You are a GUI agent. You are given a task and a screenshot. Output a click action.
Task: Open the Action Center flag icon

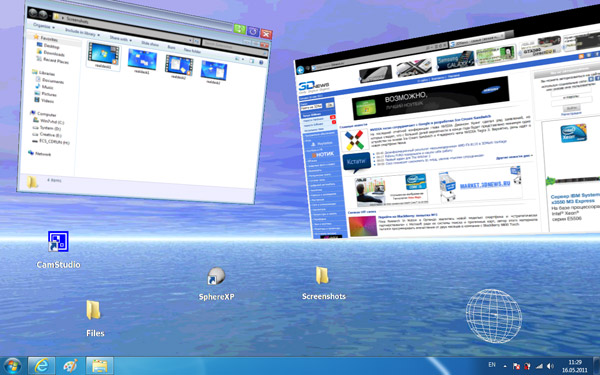coord(516,366)
